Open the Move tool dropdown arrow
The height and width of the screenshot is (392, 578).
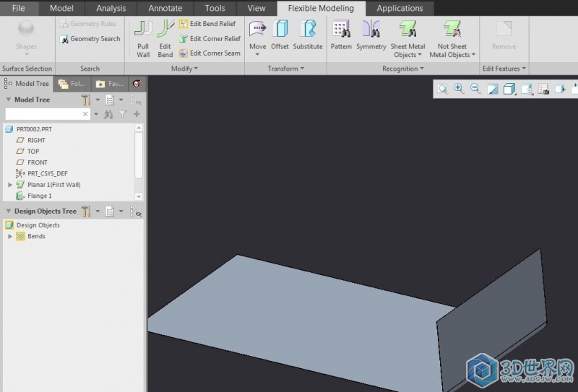coord(257,55)
